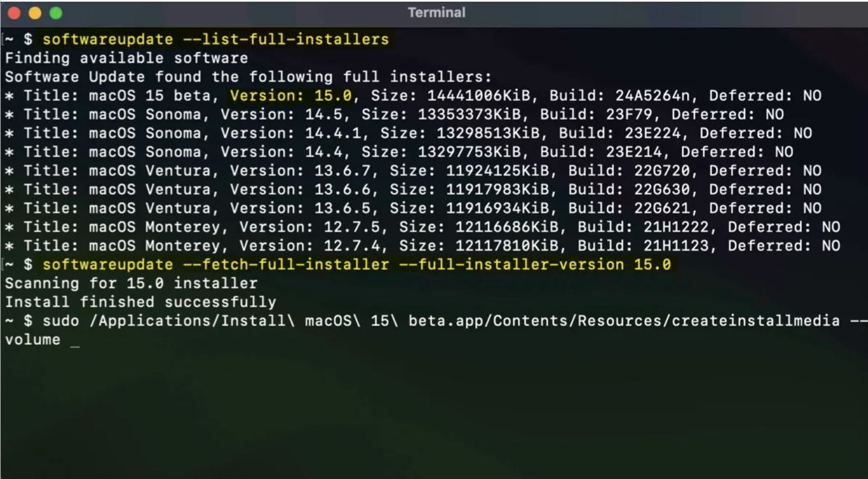Click build number 22G621

662,208
